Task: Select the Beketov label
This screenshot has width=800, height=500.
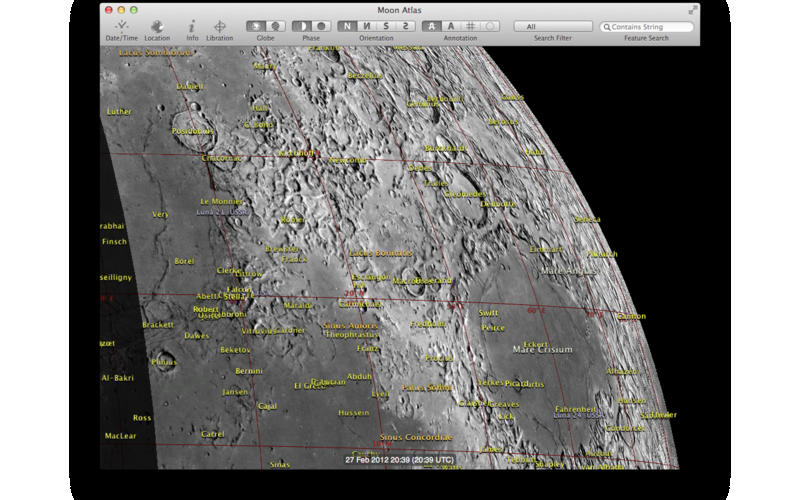Action: (x=235, y=350)
